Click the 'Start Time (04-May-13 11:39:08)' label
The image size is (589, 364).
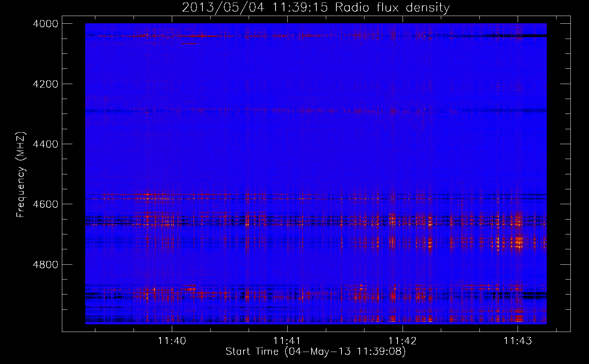tap(316, 352)
